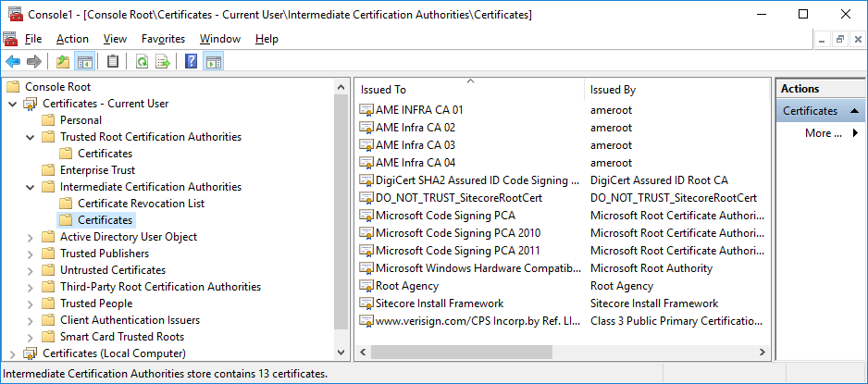Click the Up one level folder icon

tap(63, 62)
